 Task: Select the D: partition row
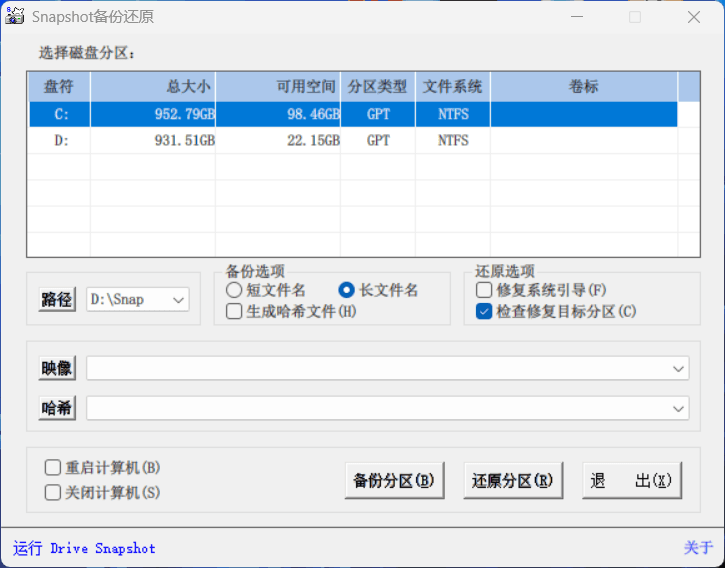click(x=353, y=140)
